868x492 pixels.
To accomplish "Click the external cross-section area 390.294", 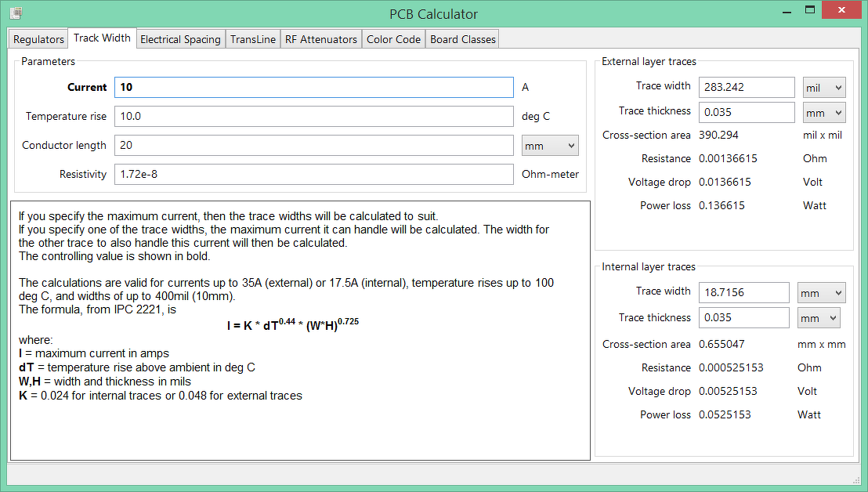I will coord(718,135).
